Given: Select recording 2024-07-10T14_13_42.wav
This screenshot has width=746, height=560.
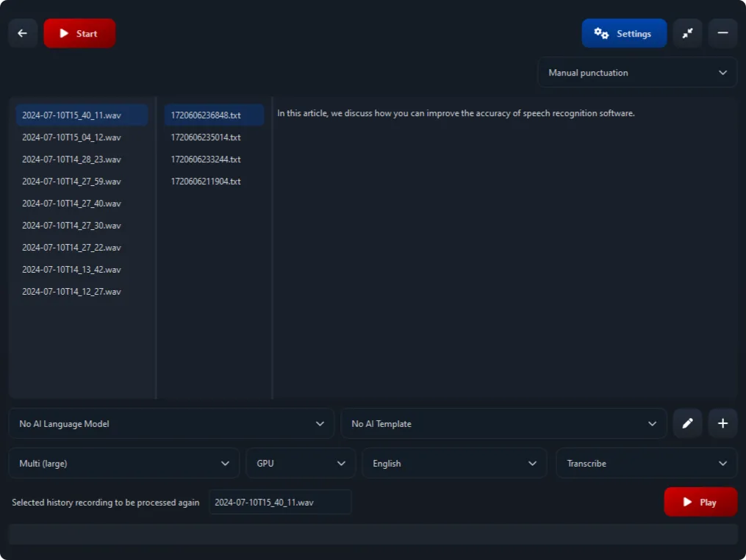Looking at the screenshot, I should click(x=82, y=270).
